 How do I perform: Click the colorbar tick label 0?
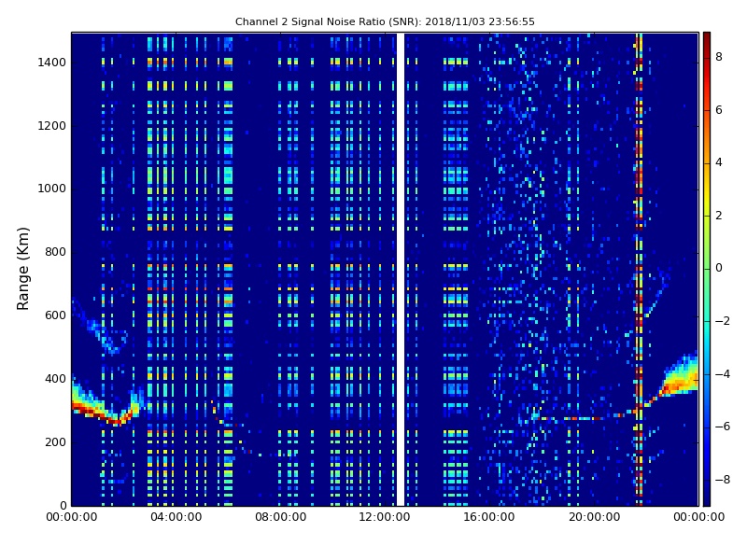719,268
